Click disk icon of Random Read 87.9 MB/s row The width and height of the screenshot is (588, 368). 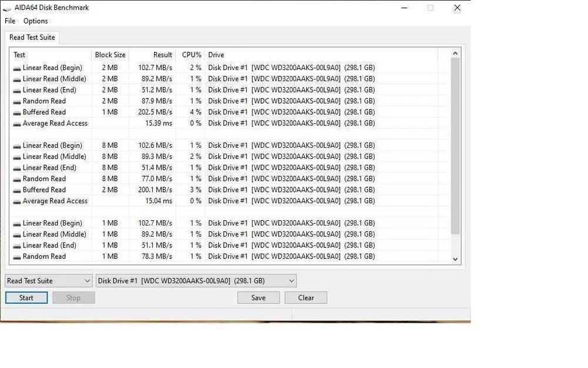[17, 101]
